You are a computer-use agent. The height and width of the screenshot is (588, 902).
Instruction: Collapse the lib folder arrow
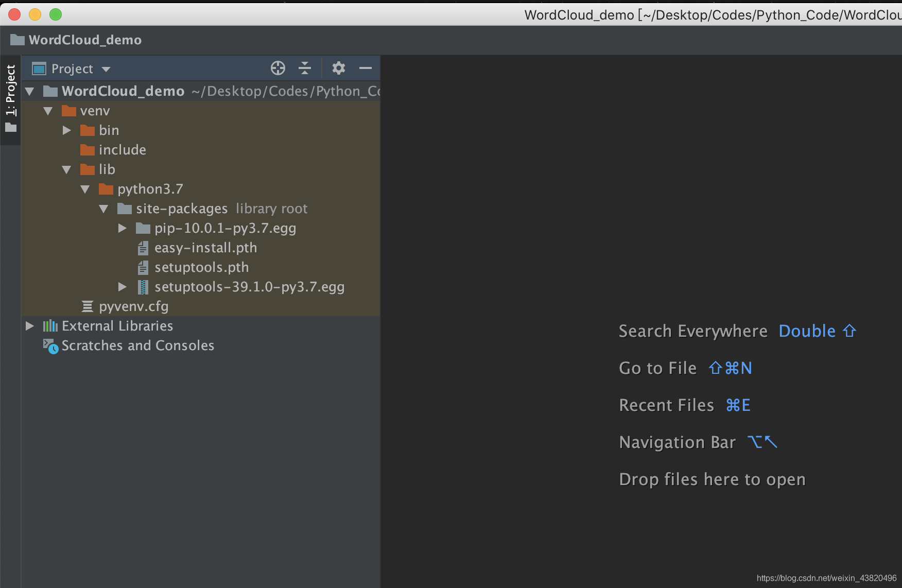tap(67, 169)
